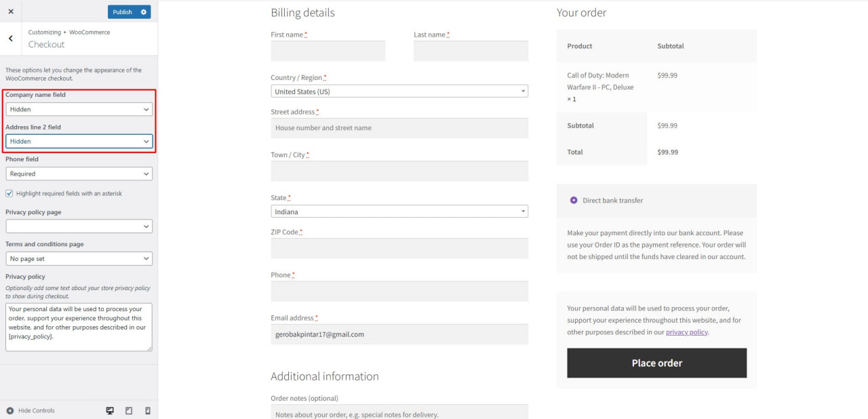This screenshot has height=419, width=868.
Task: Close the Customizer with the X icon
Action: pos(10,12)
